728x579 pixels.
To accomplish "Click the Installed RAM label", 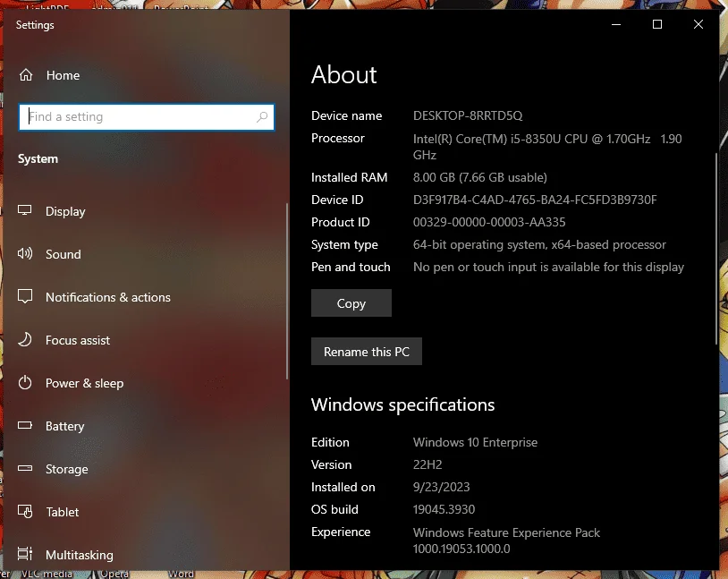I will coord(349,177).
